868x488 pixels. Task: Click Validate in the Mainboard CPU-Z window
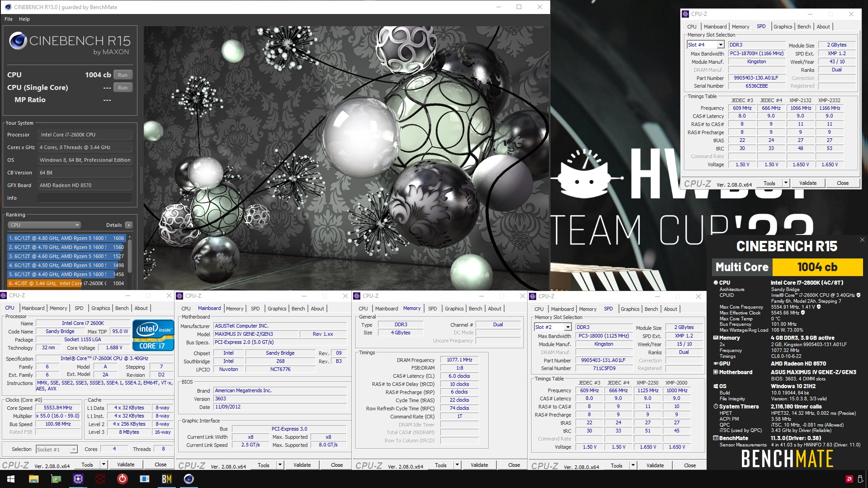pos(302,465)
